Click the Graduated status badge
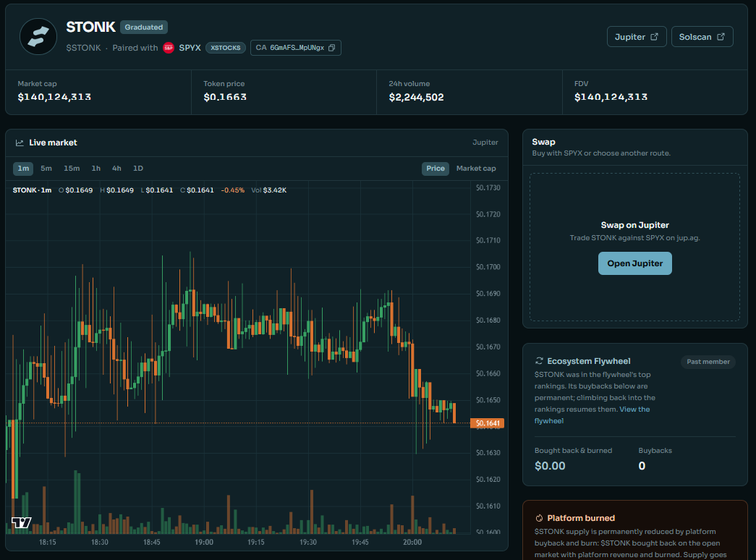The image size is (756, 560). coord(144,27)
